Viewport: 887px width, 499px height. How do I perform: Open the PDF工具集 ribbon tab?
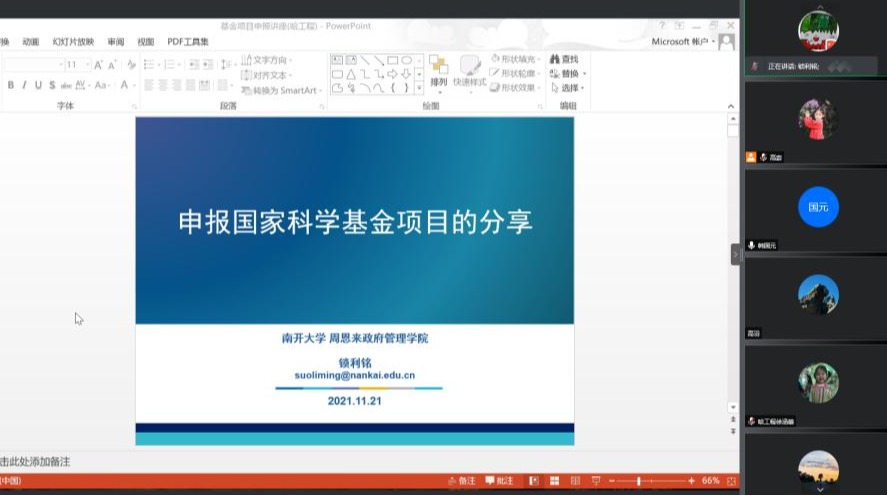(188, 42)
